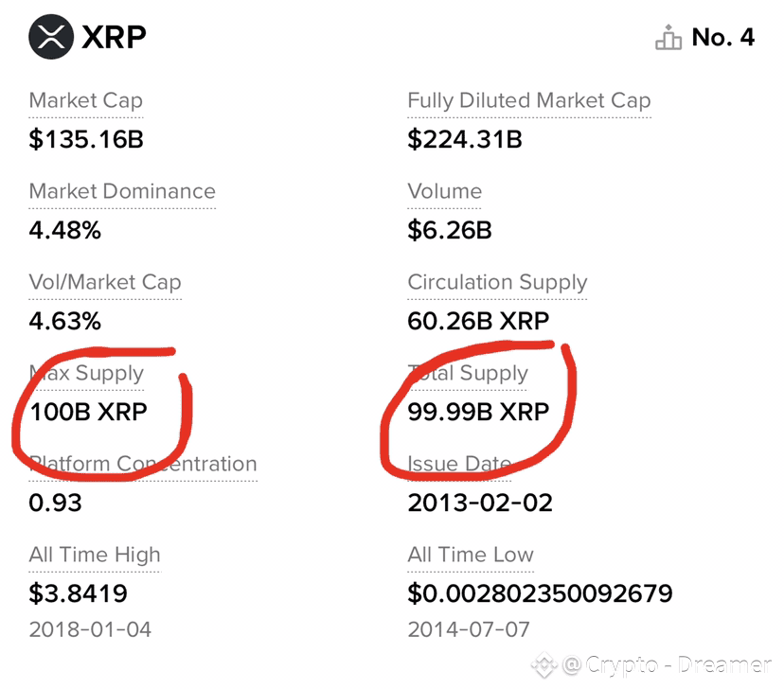Select the 100B XRP max supply value

coord(88,413)
